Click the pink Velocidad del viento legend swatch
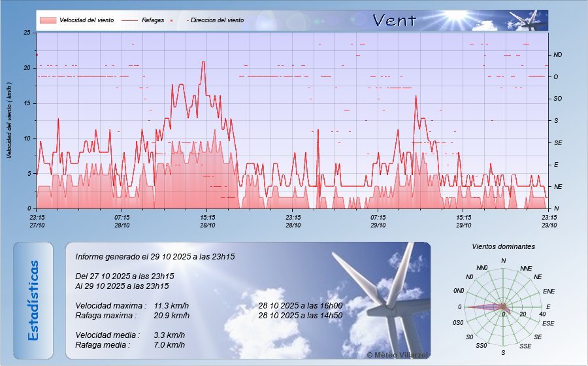The height and width of the screenshot is (366, 588). 48,20
